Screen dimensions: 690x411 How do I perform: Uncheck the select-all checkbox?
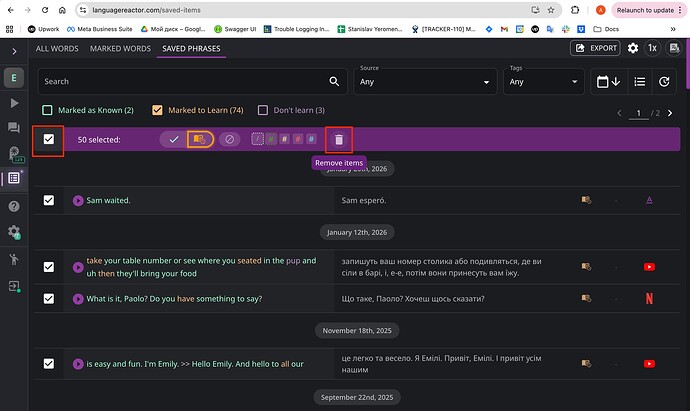[49, 140]
